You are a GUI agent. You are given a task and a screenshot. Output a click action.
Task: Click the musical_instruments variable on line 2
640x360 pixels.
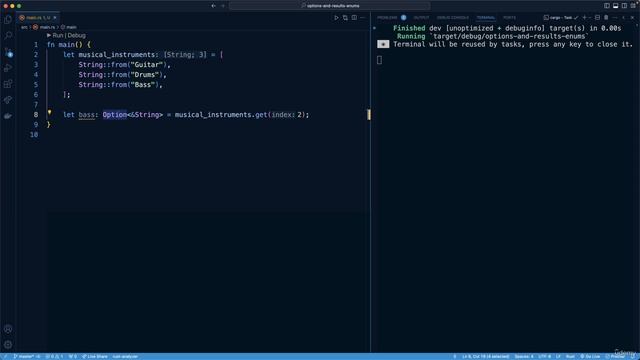click(117, 55)
